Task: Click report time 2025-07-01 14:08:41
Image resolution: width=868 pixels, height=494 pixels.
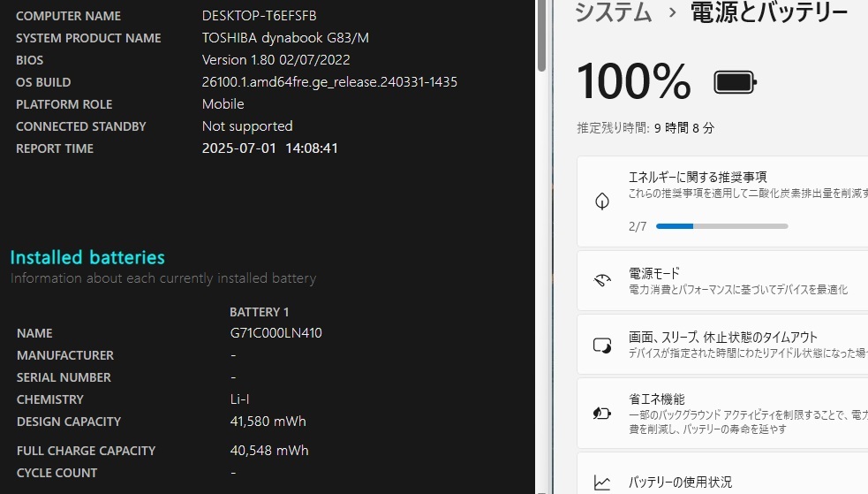Action: coord(269,148)
